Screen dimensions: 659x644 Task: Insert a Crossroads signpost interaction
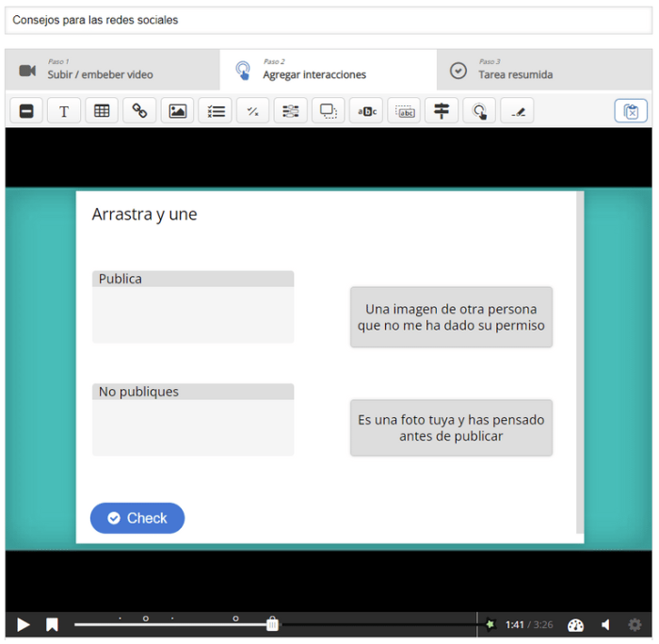pos(442,111)
